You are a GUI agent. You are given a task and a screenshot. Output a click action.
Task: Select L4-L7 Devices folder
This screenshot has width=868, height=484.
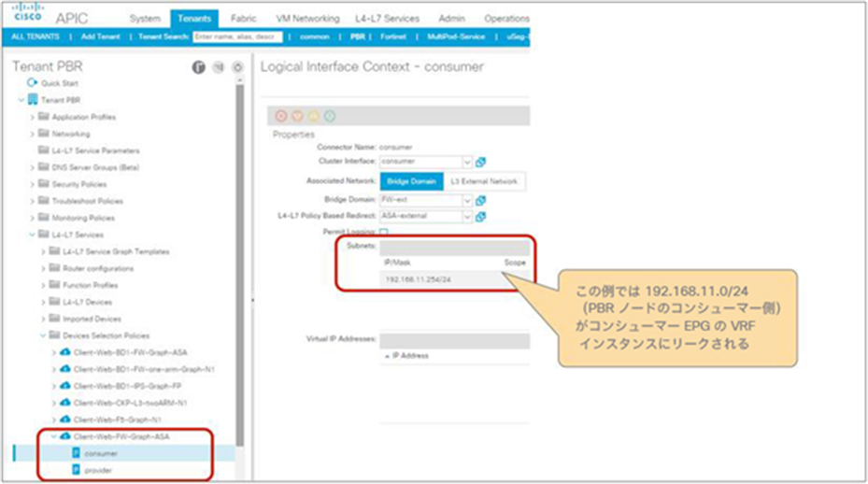(87, 302)
